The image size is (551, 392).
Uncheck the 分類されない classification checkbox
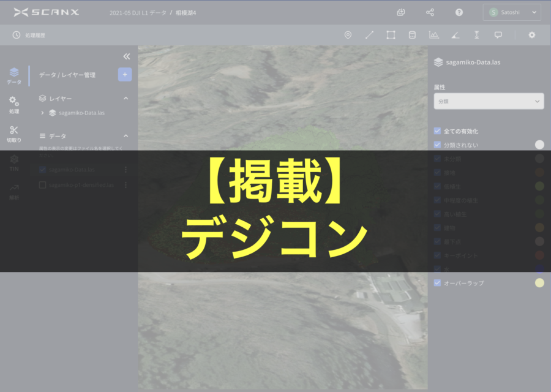point(437,145)
